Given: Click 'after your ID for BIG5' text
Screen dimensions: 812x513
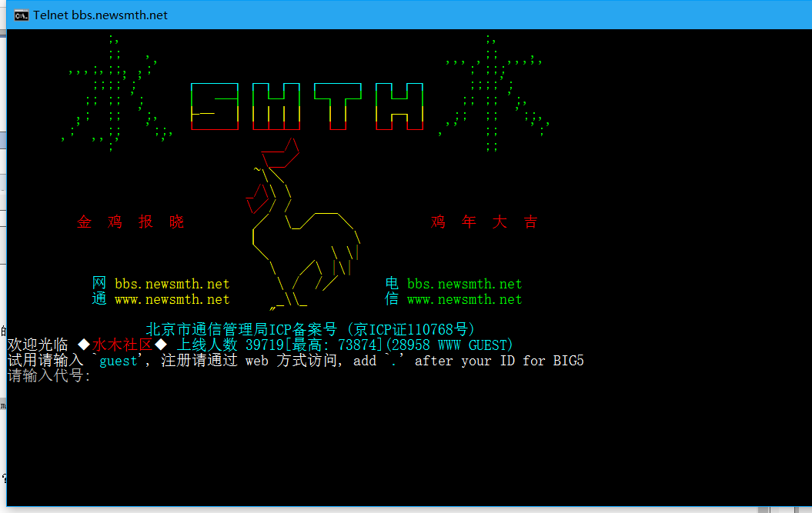Looking at the screenshot, I should (500, 361).
